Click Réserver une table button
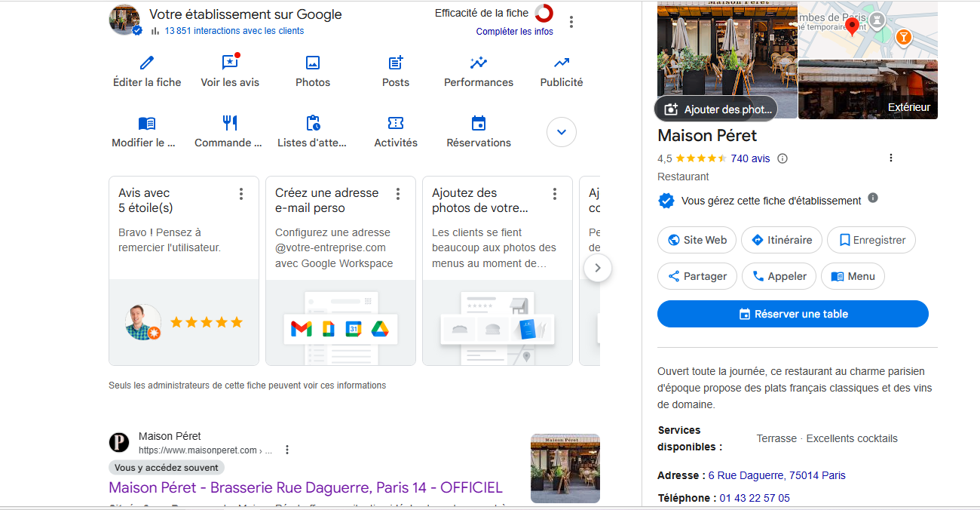Viewport: 980px width, 510px height. [x=793, y=314]
